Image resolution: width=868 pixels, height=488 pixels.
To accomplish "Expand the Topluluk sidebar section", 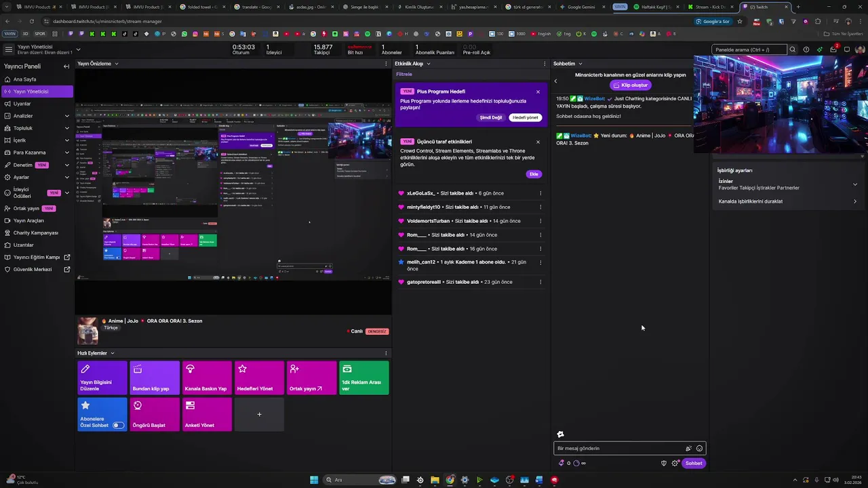I will tap(66, 128).
